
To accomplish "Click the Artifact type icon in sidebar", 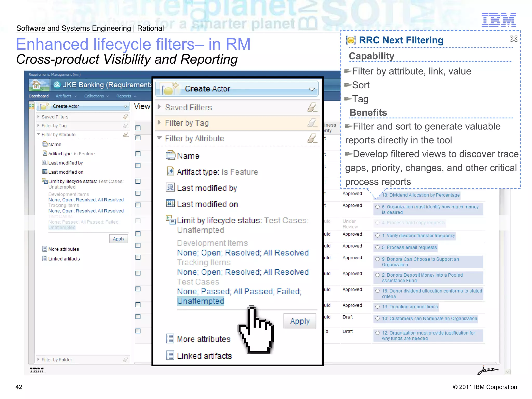I will (x=45, y=153).
